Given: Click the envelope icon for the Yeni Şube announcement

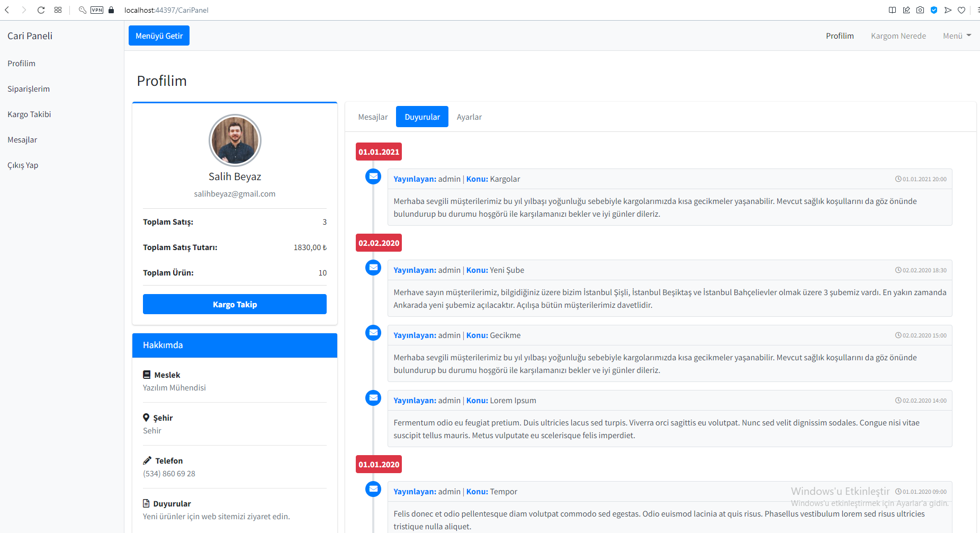Looking at the screenshot, I should tap(373, 268).
